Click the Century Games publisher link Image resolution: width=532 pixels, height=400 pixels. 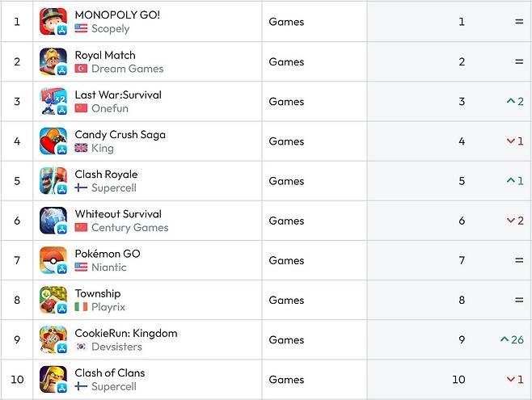click(x=129, y=228)
